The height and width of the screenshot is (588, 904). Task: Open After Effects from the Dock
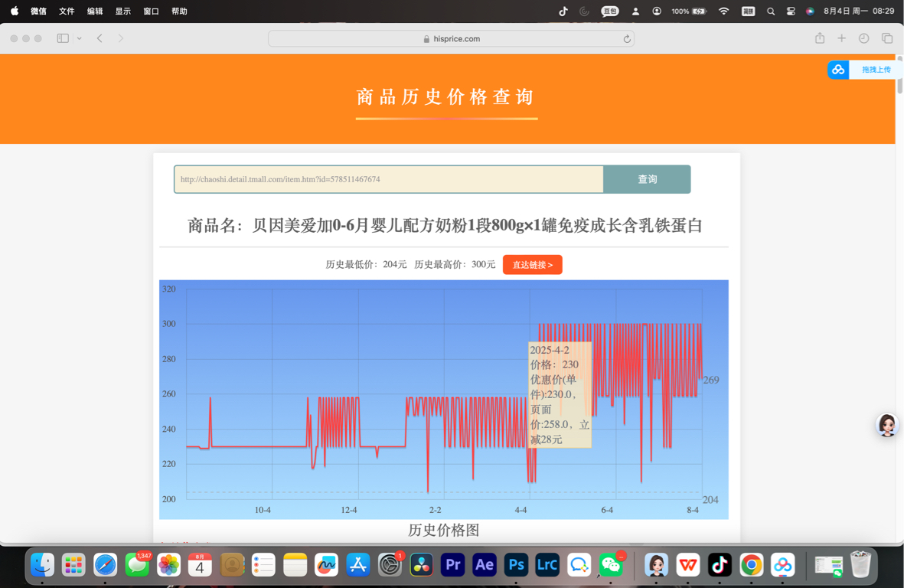coord(485,565)
